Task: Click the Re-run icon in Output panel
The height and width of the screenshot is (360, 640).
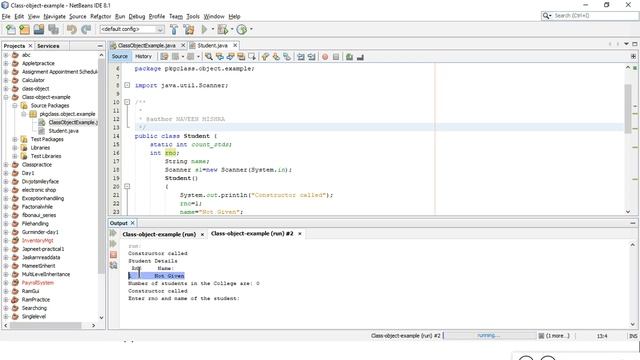Action: pyautogui.click(x=113, y=233)
